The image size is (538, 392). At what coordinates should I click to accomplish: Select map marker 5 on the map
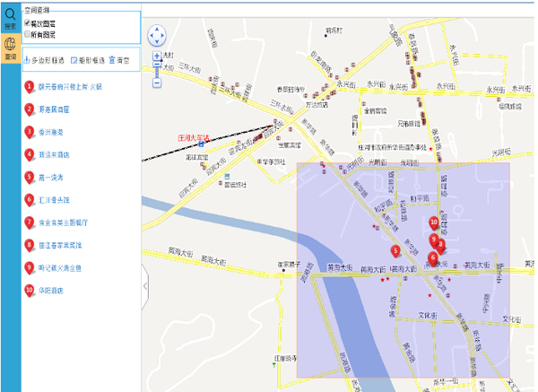[395, 251]
